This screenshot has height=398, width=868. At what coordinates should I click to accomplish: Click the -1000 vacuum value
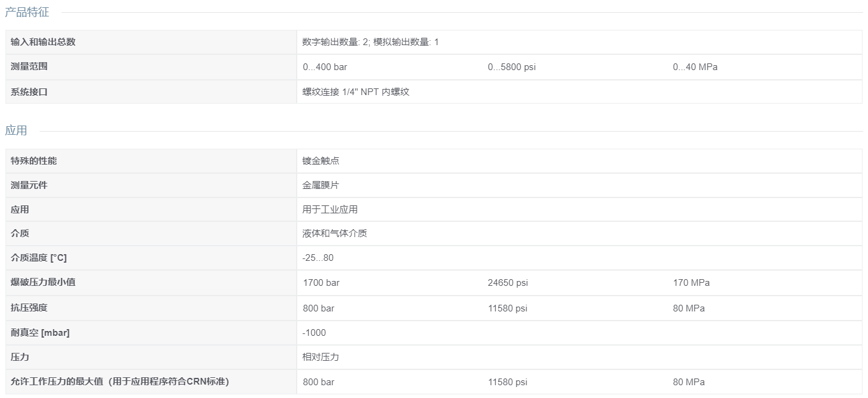pos(314,333)
